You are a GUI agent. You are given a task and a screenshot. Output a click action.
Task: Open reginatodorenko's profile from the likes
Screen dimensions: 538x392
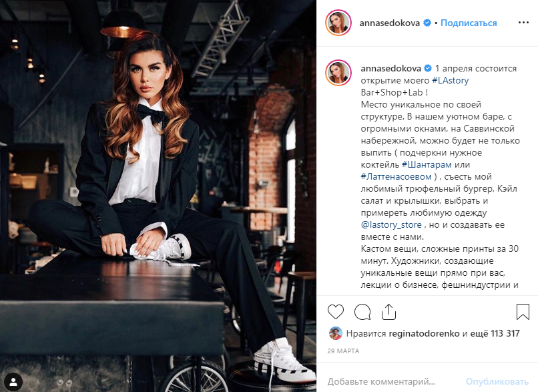424,333
